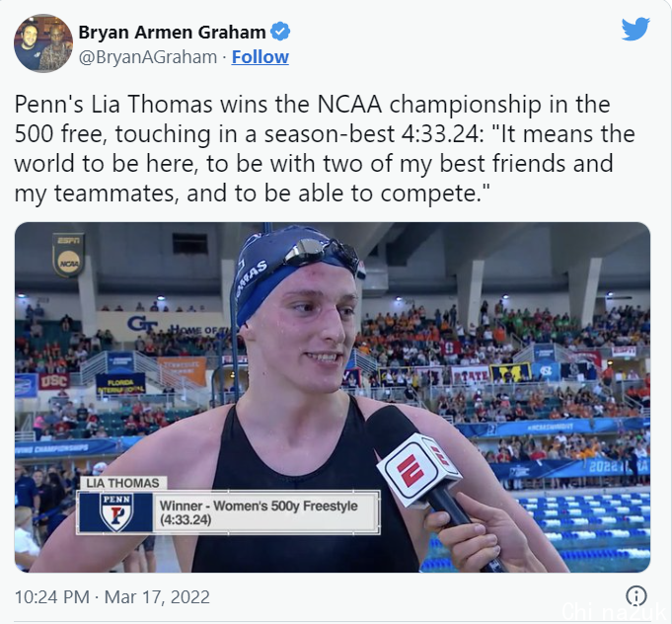Open the 10:24 PM Mar 17, 2022 timestamp
Image resolution: width=672 pixels, height=624 pixels.
point(112,597)
